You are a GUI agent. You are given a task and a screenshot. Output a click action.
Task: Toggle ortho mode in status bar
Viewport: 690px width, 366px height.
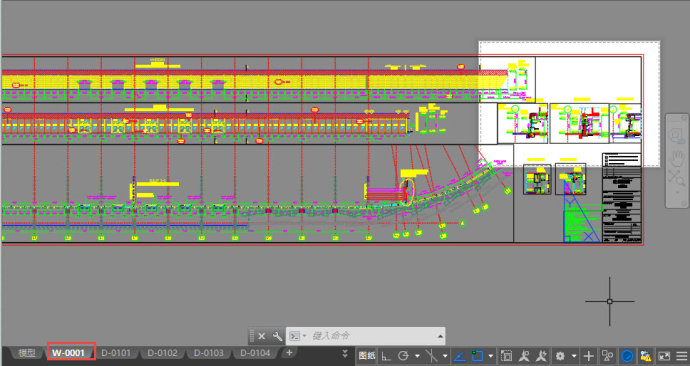(x=386, y=356)
